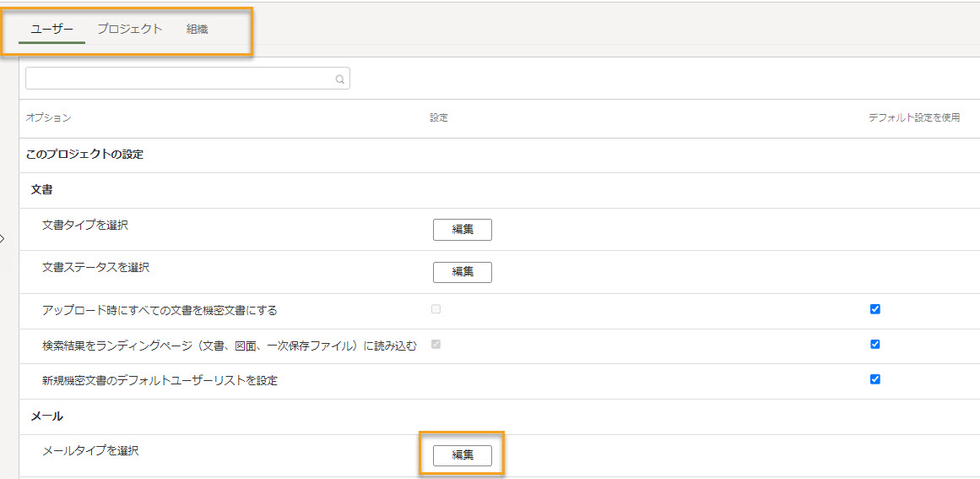Click アップロード時にすべての文書を機密文書にする label
This screenshot has width=980, height=479.
coord(160,310)
